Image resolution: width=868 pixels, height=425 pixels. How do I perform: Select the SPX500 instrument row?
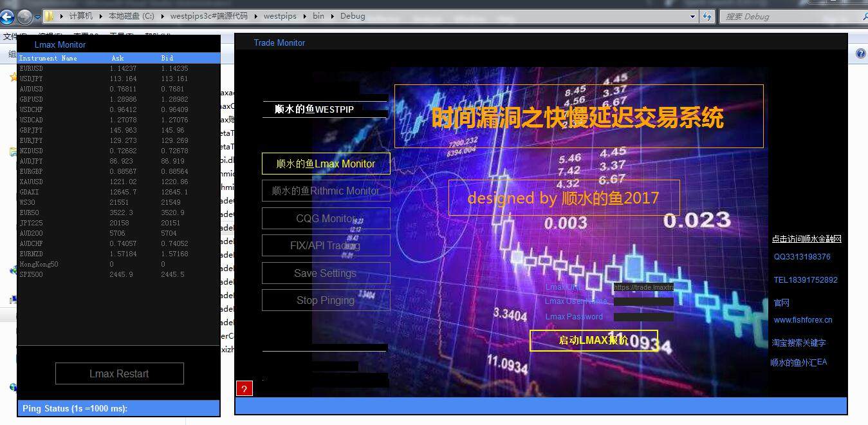coord(119,274)
